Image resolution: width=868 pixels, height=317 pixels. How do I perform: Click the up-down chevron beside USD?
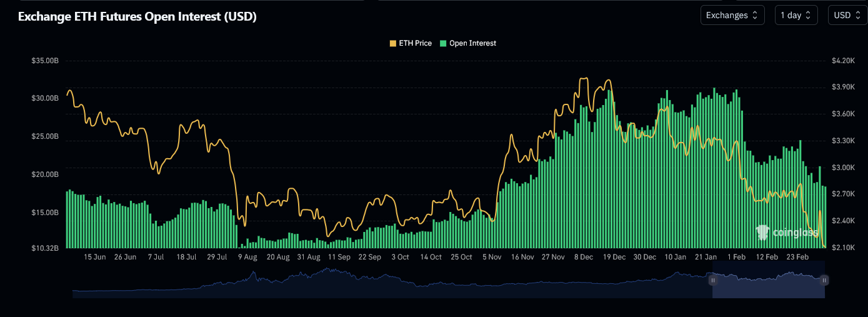point(857,15)
